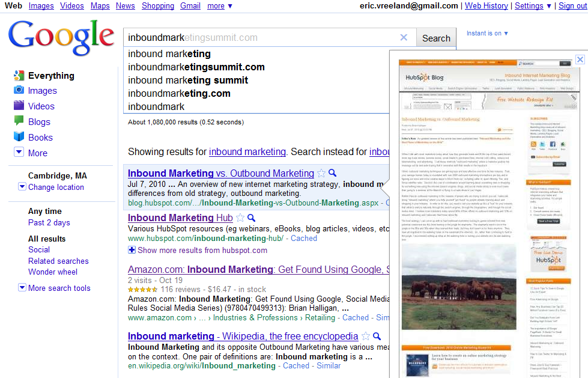Open Gmail from the top navigation
Image resolution: width=588 pixels, height=378 pixels.
tap(190, 5)
